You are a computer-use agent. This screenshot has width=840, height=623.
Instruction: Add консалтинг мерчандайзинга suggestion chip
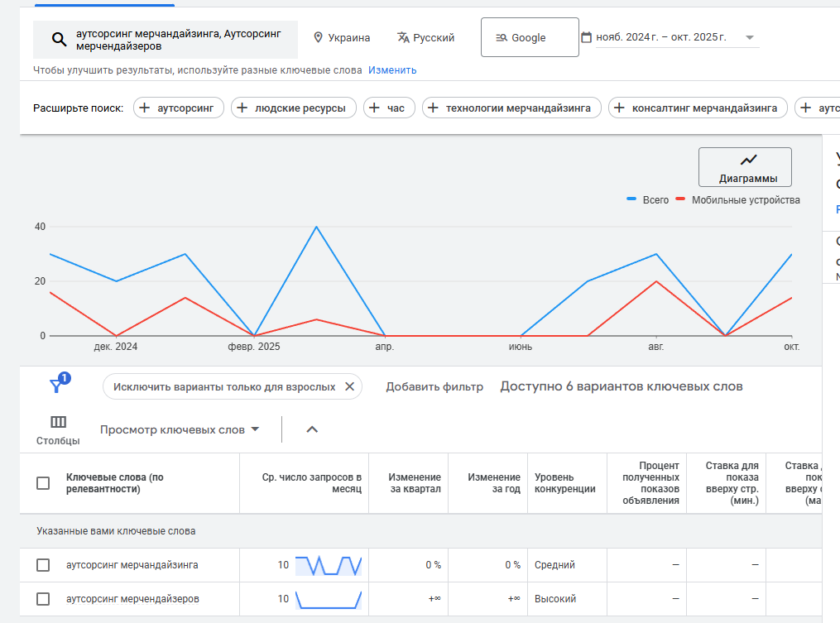point(698,108)
